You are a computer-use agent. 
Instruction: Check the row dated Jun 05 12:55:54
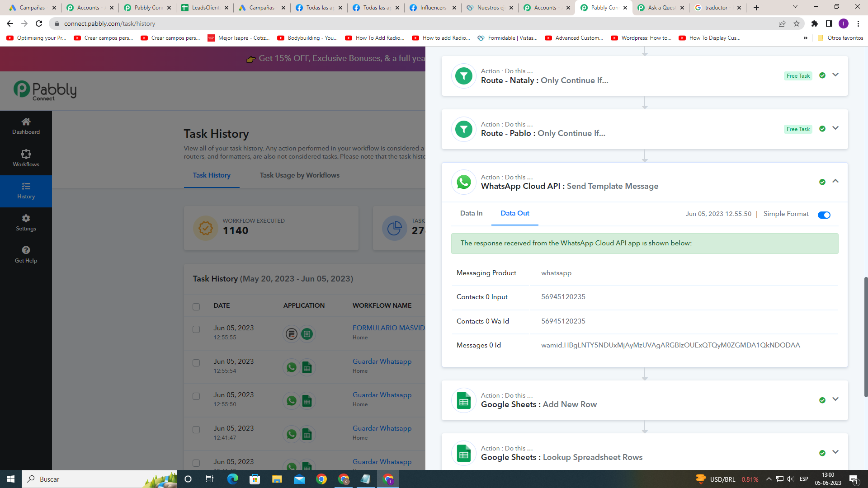pyautogui.click(x=196, y=363)
